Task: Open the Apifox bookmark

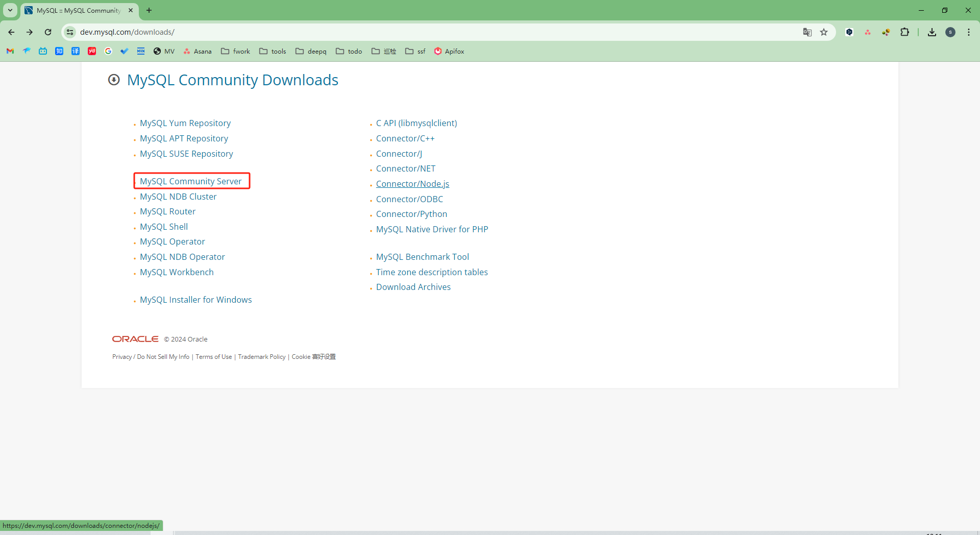Action: tap(449, 51)
